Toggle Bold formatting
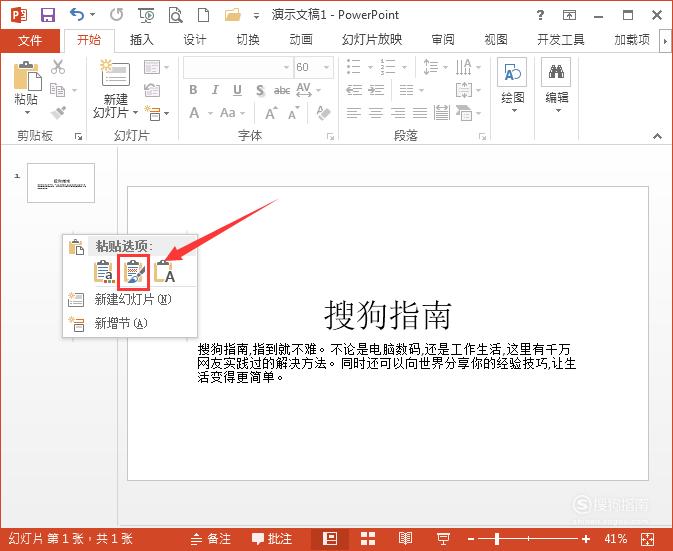Viewport: 673px width, 551px height. 193,90
